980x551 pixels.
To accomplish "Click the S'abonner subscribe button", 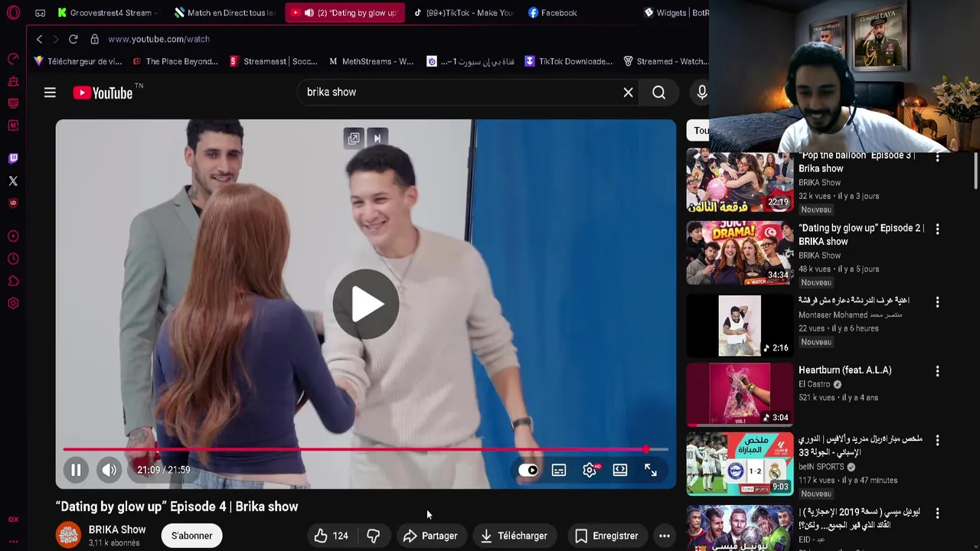I will (x=192, y=536).
